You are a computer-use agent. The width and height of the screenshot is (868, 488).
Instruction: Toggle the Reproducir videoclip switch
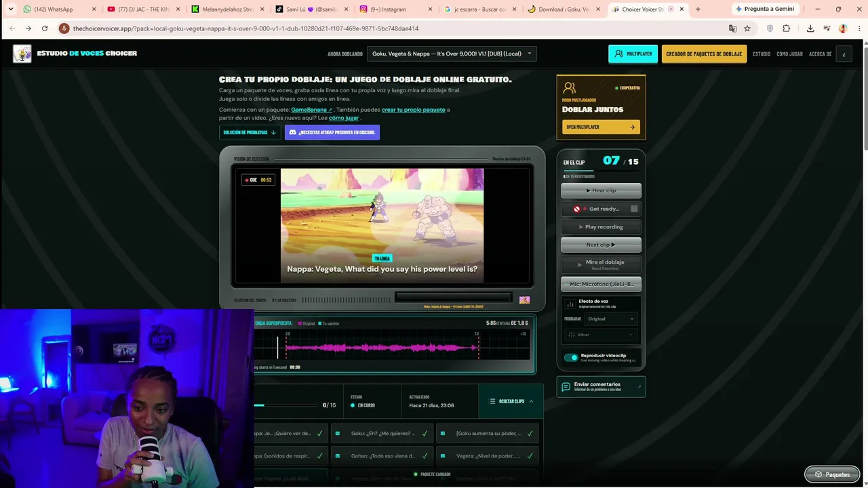coord(571,358)
